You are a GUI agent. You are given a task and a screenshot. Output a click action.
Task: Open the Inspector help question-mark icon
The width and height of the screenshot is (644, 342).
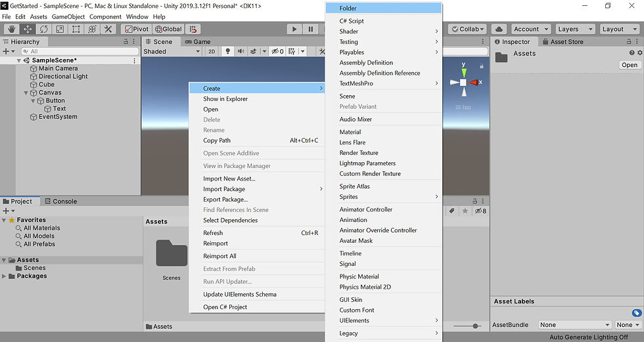pos(632,53)
